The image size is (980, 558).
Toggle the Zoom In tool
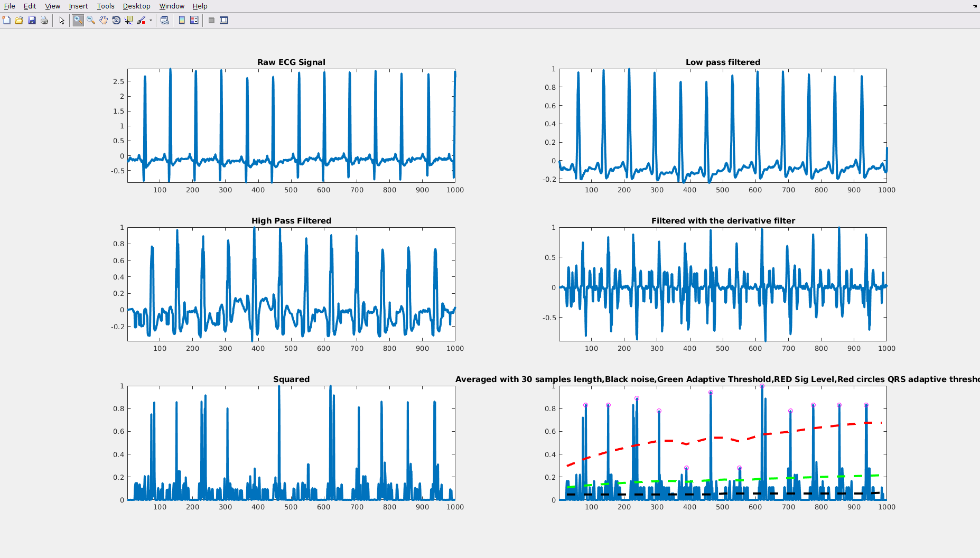coord(78,20)
